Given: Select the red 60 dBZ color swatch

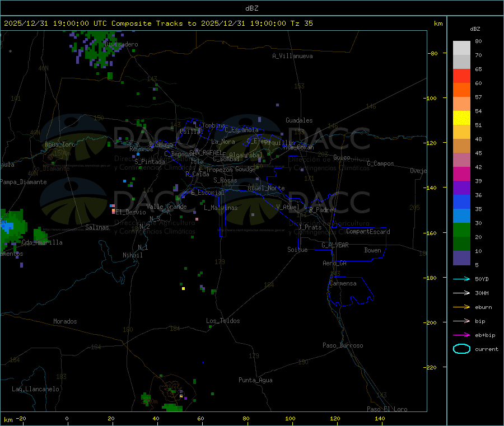Looking at the screenshot, I should click(x=461, y=76).
